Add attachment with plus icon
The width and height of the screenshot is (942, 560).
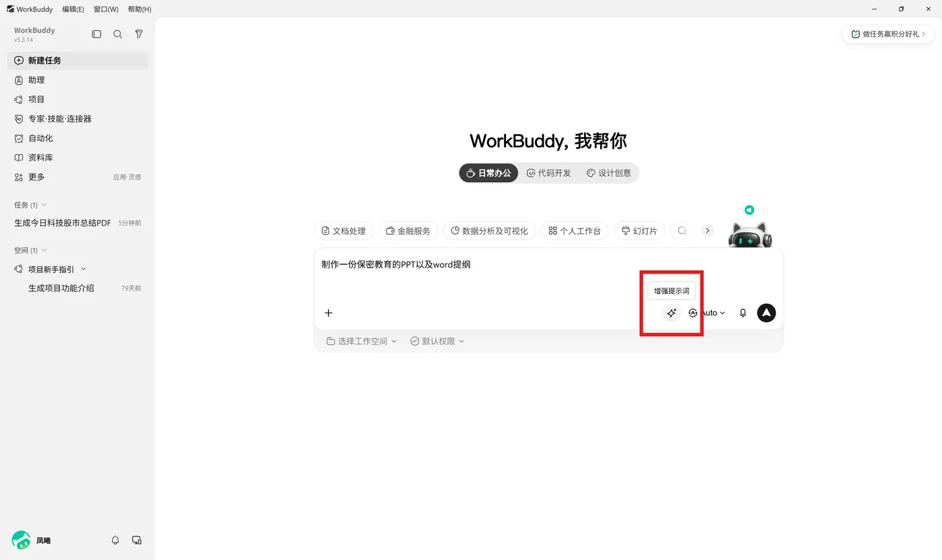pos(328,313)
